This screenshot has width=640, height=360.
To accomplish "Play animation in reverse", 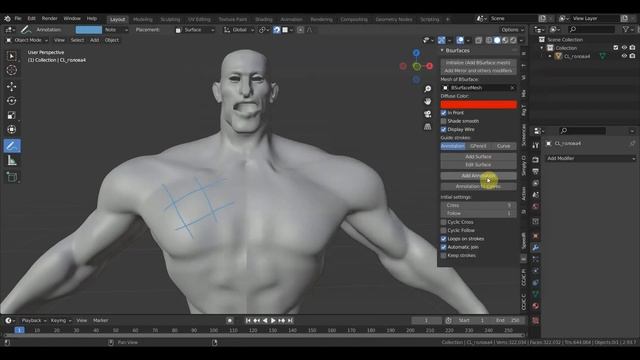I will click(265, 320).
